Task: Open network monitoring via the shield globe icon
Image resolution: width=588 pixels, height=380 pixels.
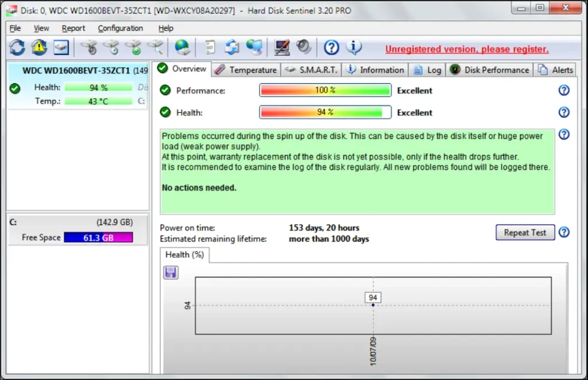Action: click(x=254, y=47)
